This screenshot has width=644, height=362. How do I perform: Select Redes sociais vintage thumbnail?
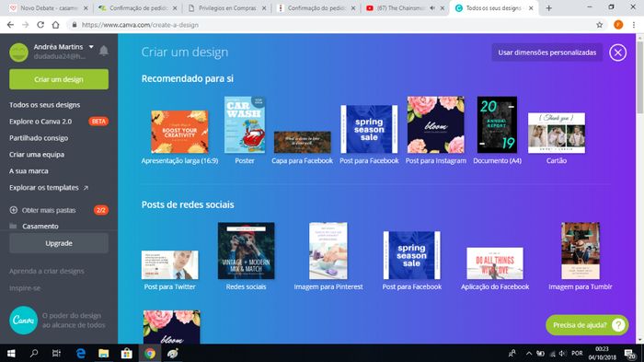pyautogui.click(x=246, y=251)
